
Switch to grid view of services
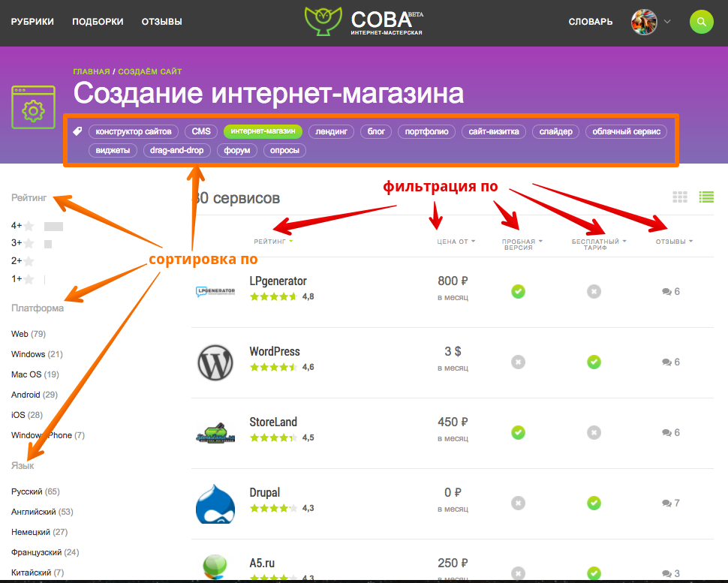coord(680,197)
